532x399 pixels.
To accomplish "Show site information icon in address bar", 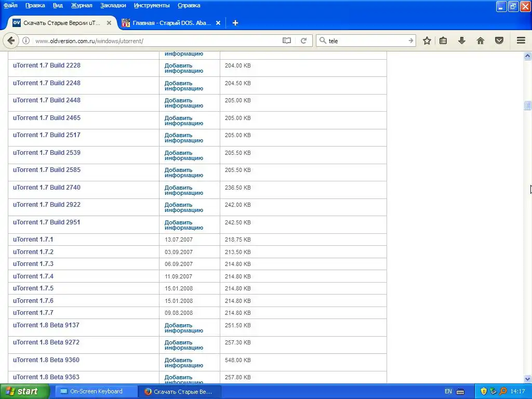I will (x=26, y=41).
